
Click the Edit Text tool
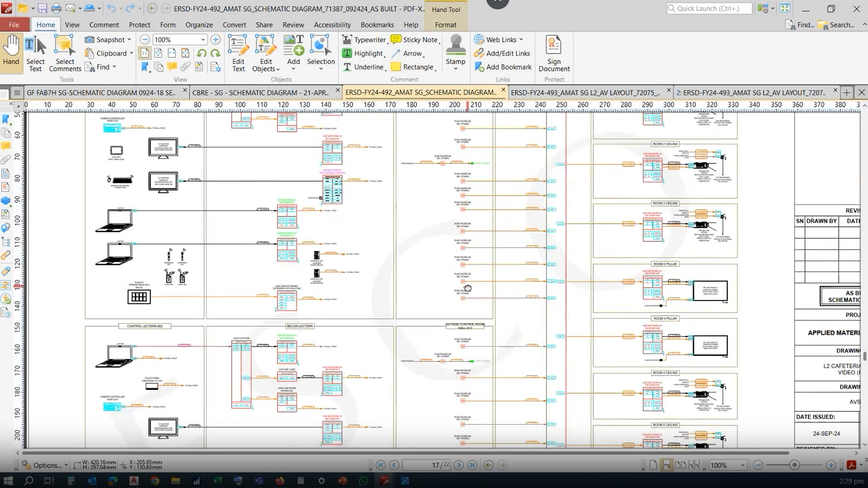pos(238,53)
